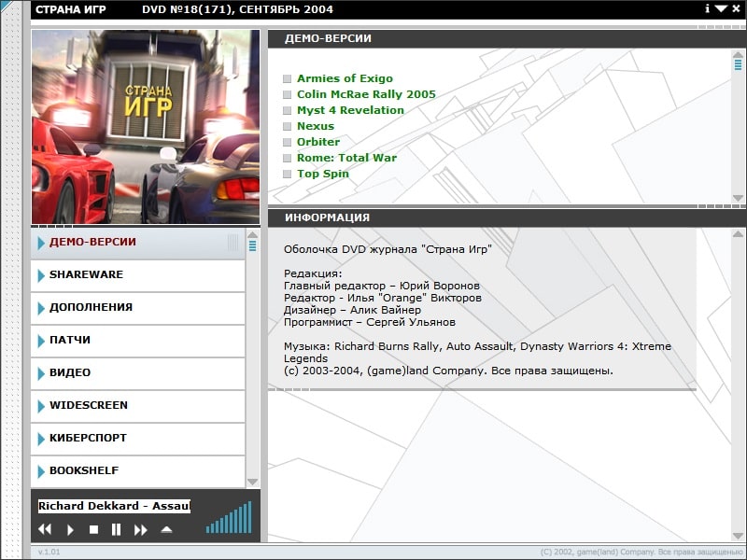Click the eject icon in the player
Image resolution: width=747 pixels, height=560 pixels.
click(166, 529)
